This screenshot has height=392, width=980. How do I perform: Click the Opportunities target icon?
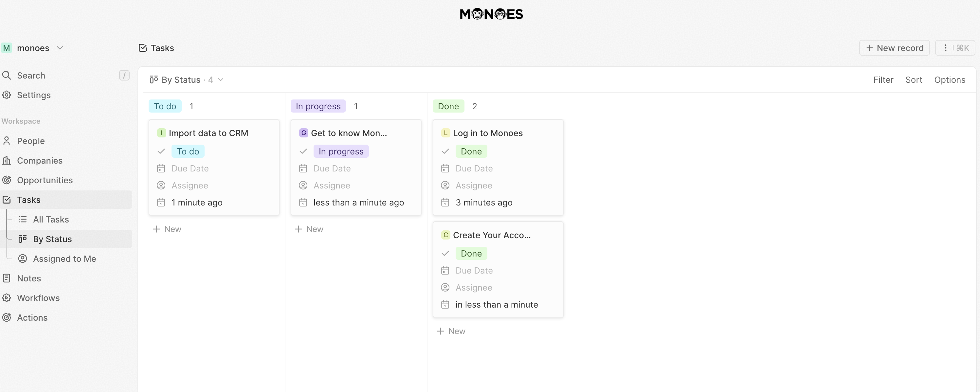7,180
